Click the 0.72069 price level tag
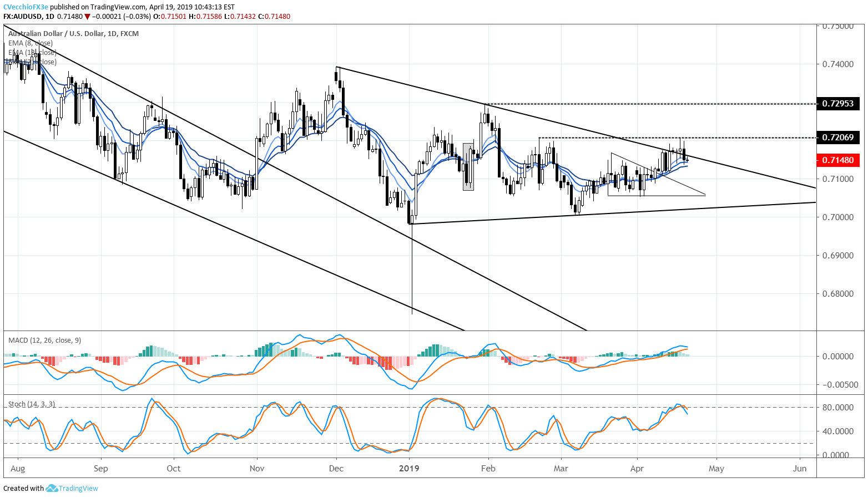This screenshot has width=868, height=498. click(x=838, y=138)
